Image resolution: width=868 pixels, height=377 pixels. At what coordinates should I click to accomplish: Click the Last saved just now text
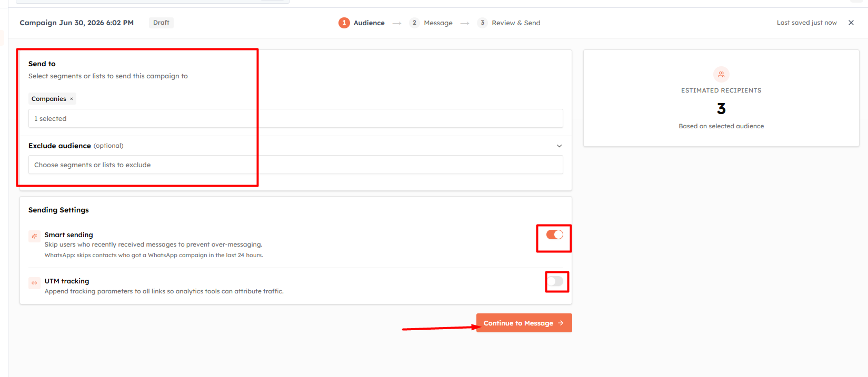coord(806,23)
